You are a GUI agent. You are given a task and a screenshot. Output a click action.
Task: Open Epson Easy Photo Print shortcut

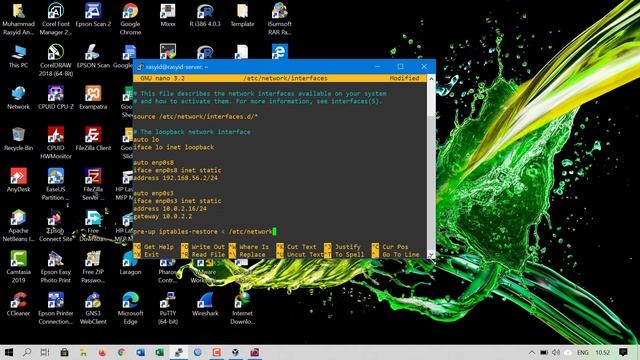(x=56, y=267)
